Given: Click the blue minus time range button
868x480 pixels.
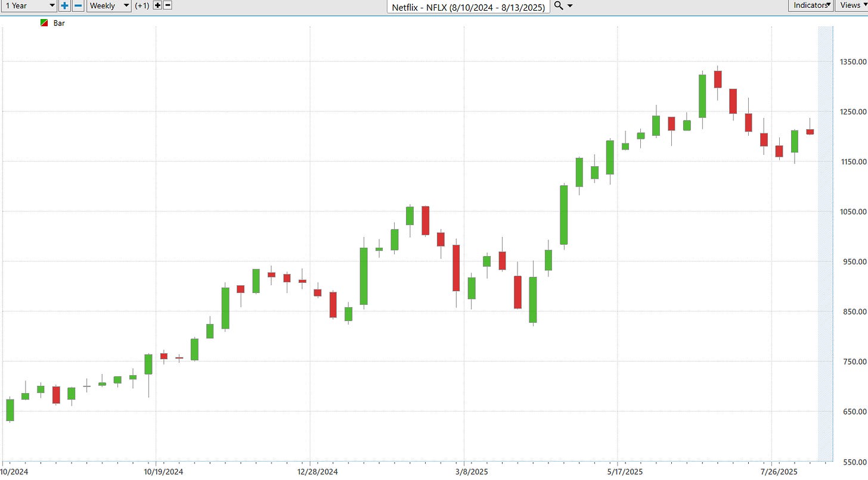Looking at the screenshot, I should click(x=78, y=5).
